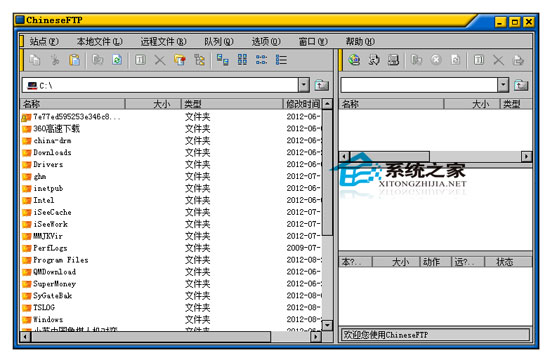
Task: Open the 选项 menu
Action: point(266,42)
